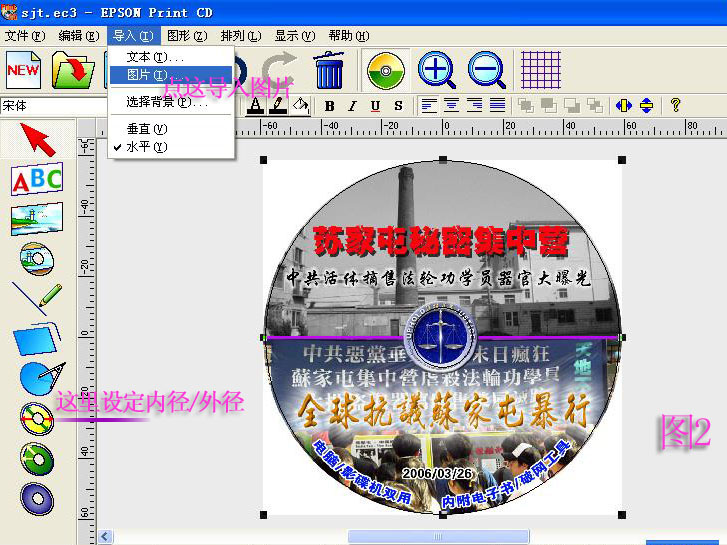Click the New file icon

click(24, 71)
